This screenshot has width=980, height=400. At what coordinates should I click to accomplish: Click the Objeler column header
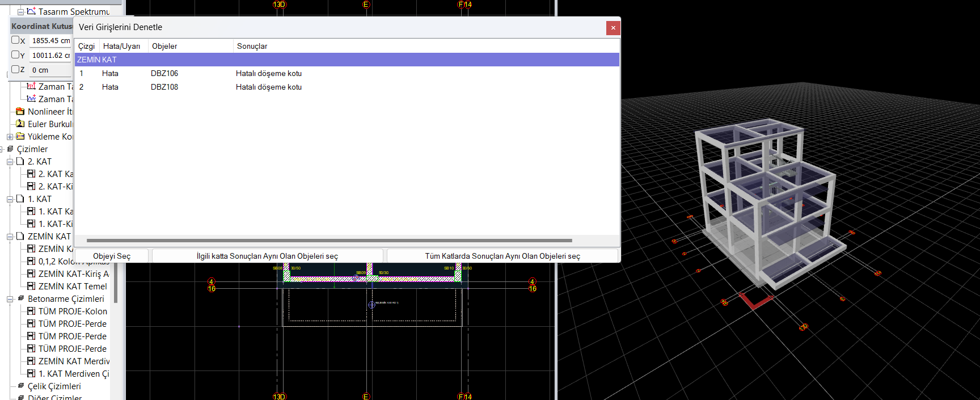[x=191, y=46]
